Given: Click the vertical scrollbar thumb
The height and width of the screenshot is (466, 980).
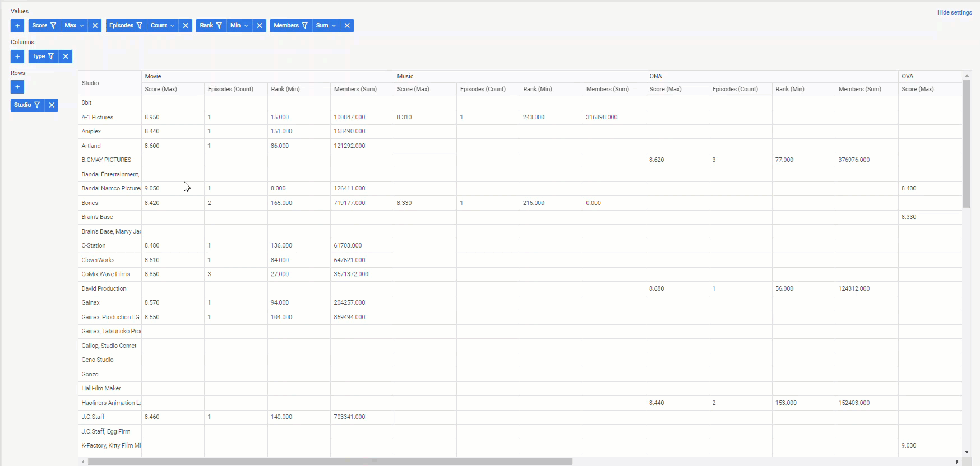Looking at the screenshot, I should coord(967,144).
